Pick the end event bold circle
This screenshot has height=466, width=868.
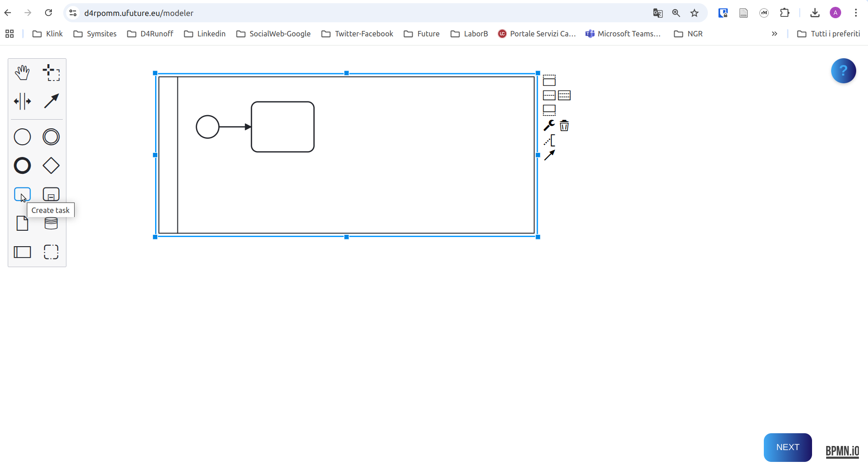click(22, 166)
